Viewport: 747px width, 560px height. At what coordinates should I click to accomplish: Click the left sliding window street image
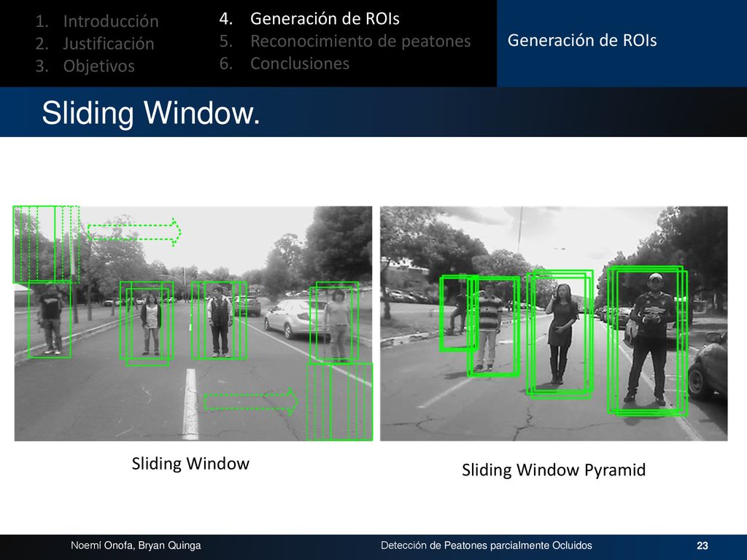click(x=193, y=323)
